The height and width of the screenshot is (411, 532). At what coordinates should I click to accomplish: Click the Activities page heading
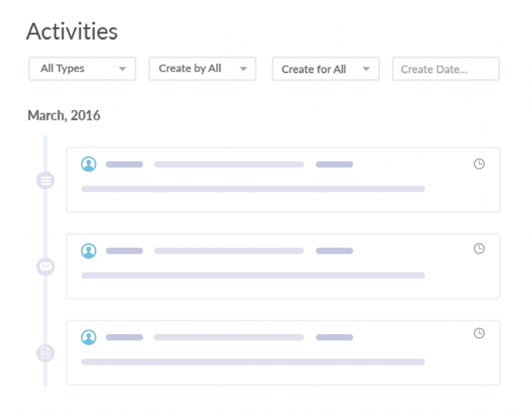72,32
